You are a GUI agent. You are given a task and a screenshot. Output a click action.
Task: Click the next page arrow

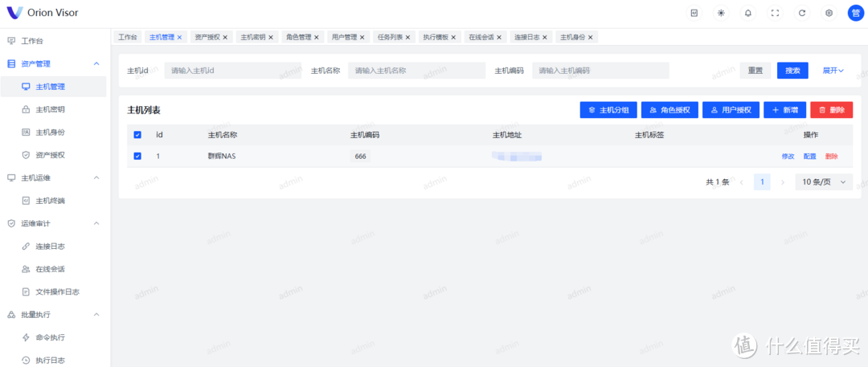(782, 181)
